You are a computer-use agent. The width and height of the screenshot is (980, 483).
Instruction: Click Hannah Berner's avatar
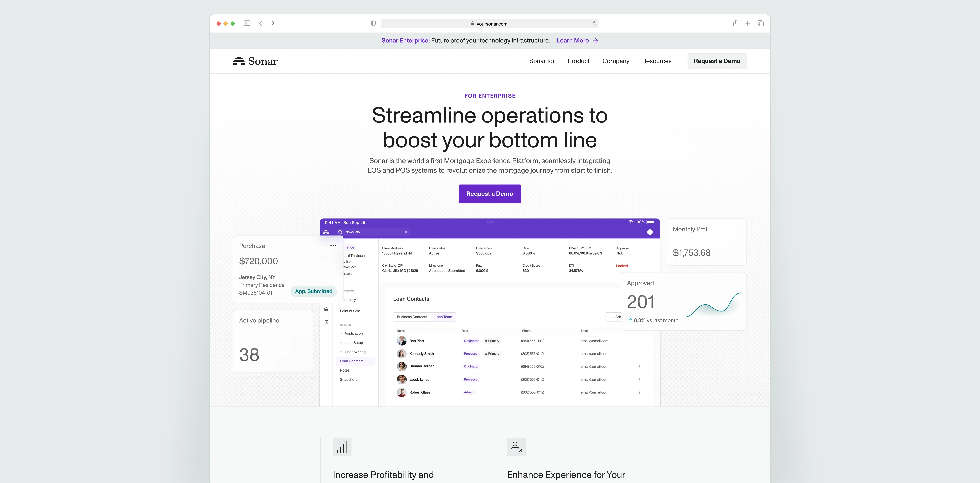pyautogui.click(x=401, y=366)
